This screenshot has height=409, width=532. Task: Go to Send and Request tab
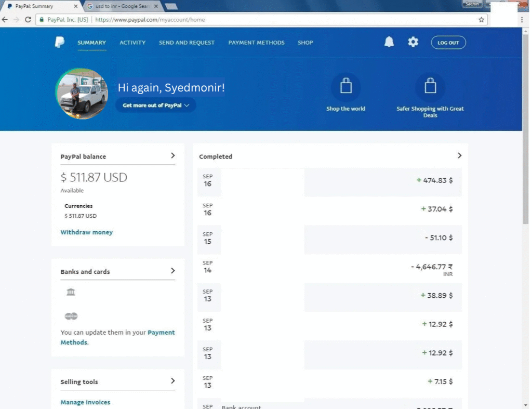click(187, 43)
